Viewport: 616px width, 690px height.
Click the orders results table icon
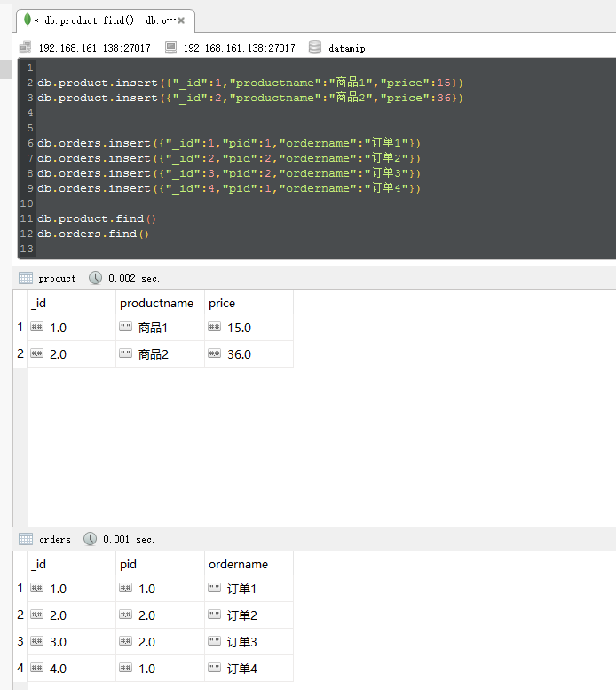pos(26,539)
